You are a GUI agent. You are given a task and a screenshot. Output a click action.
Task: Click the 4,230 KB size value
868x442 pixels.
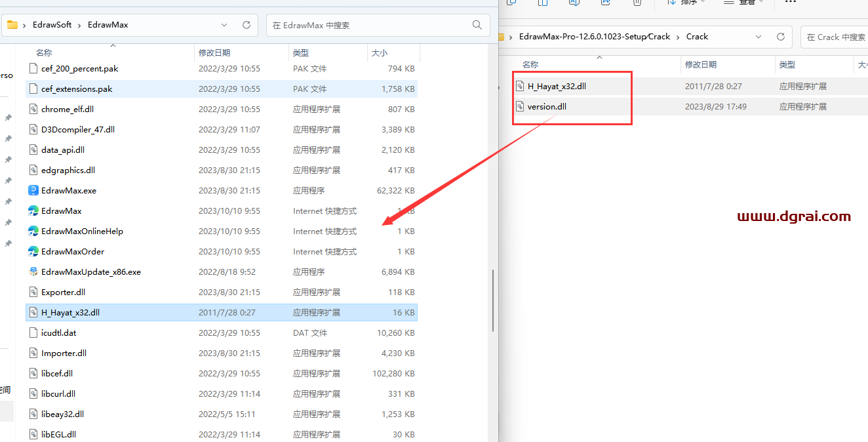[398, 353]
